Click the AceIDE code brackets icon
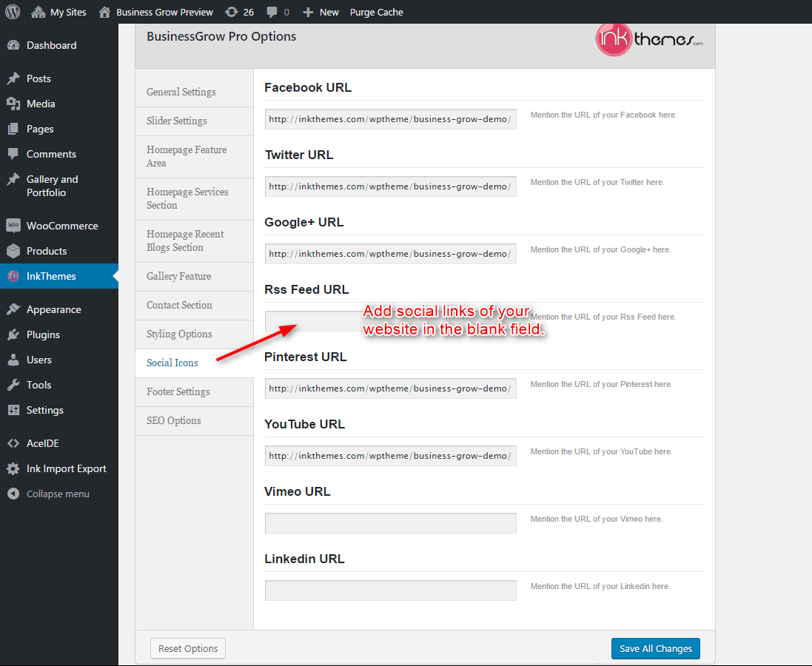The width and height of the screenshot is (812, 666). coord(13,443)
